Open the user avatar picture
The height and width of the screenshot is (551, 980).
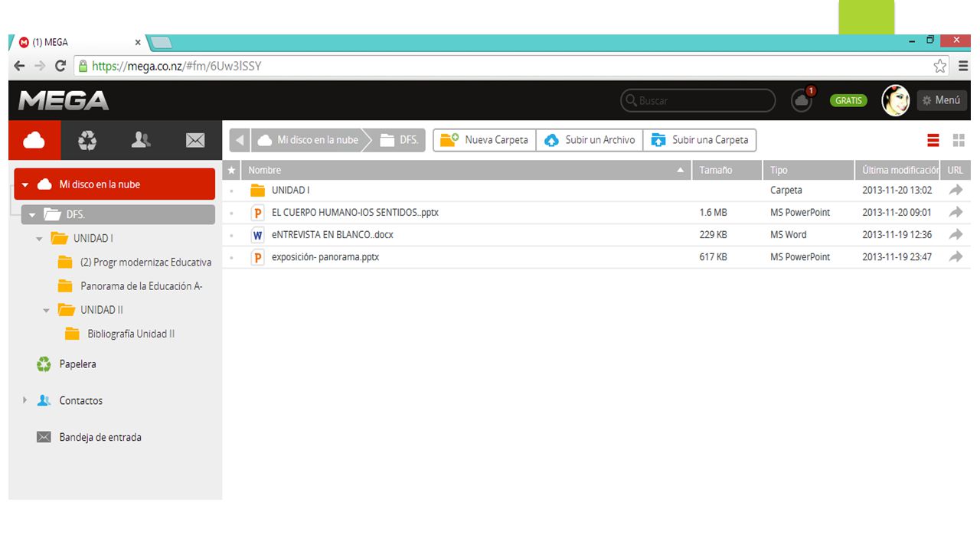(x=895, y=100)
